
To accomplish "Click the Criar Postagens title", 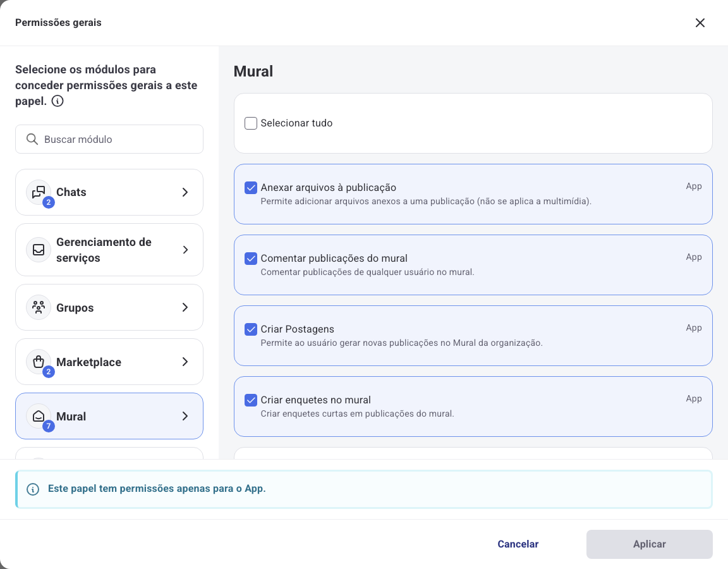I will point(298,329).
